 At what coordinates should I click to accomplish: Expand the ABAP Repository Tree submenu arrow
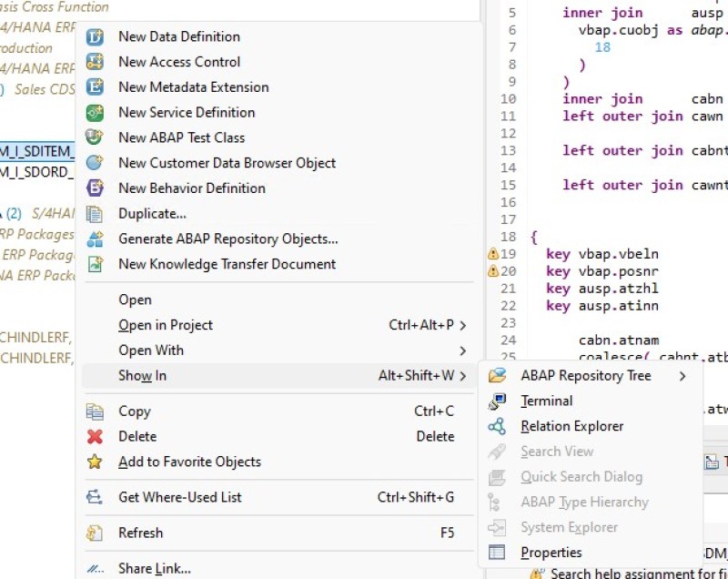[682, 376]
